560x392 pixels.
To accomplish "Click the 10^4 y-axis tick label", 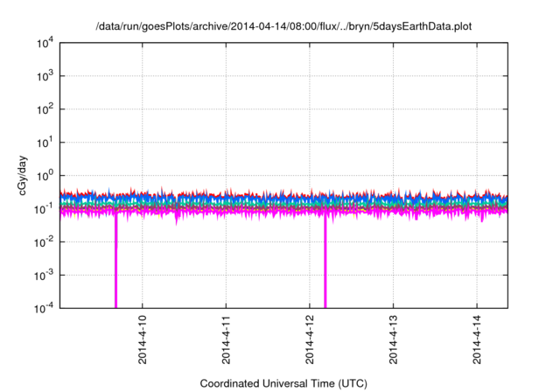I will pyautogui.click(x=44, y=43).
